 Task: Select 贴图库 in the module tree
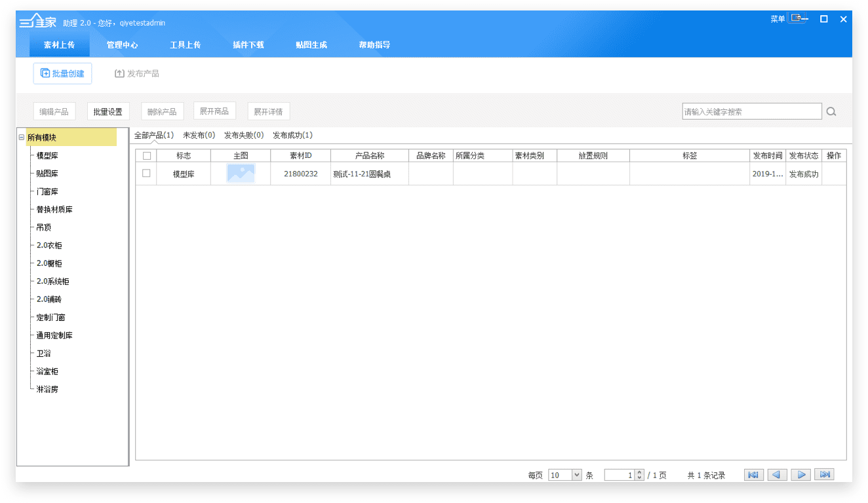click(47, 174)
